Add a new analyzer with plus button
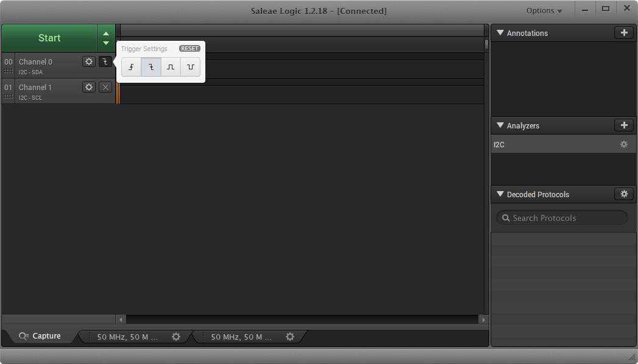This screenshot has width=638, height=364. tap(623, 125)
